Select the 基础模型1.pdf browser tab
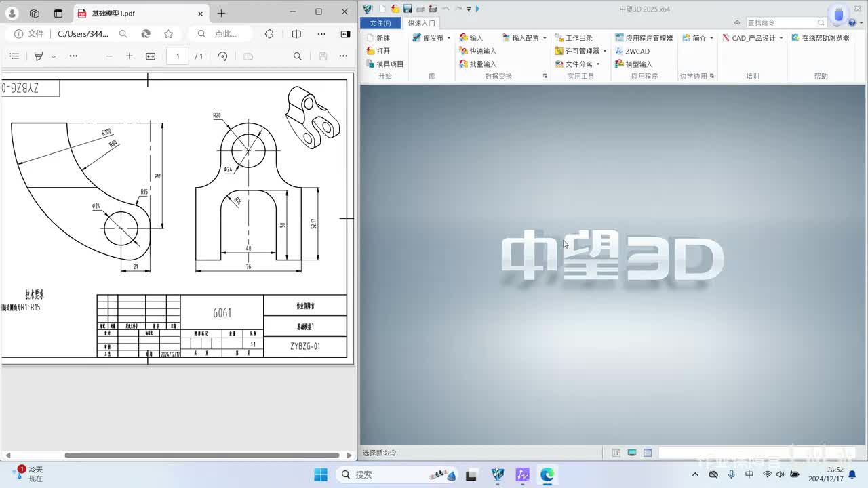Screen dimensions: 868x488 (141, 13)
